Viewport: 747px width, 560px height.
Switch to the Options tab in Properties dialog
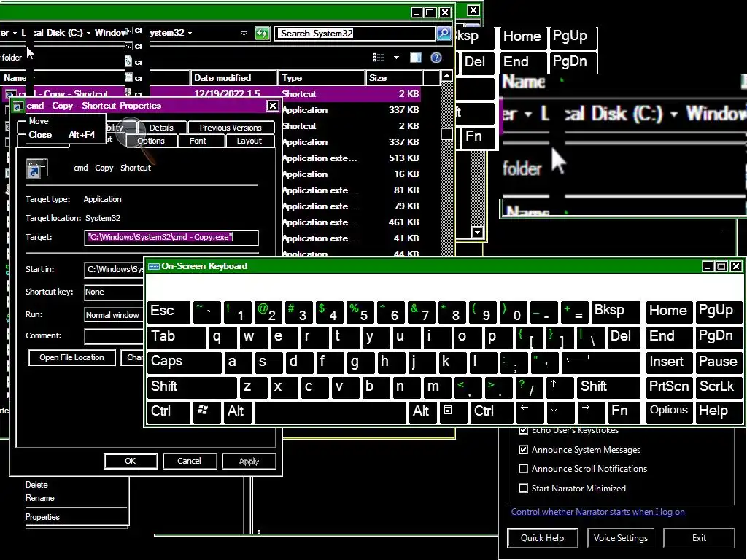click(151, 141)
